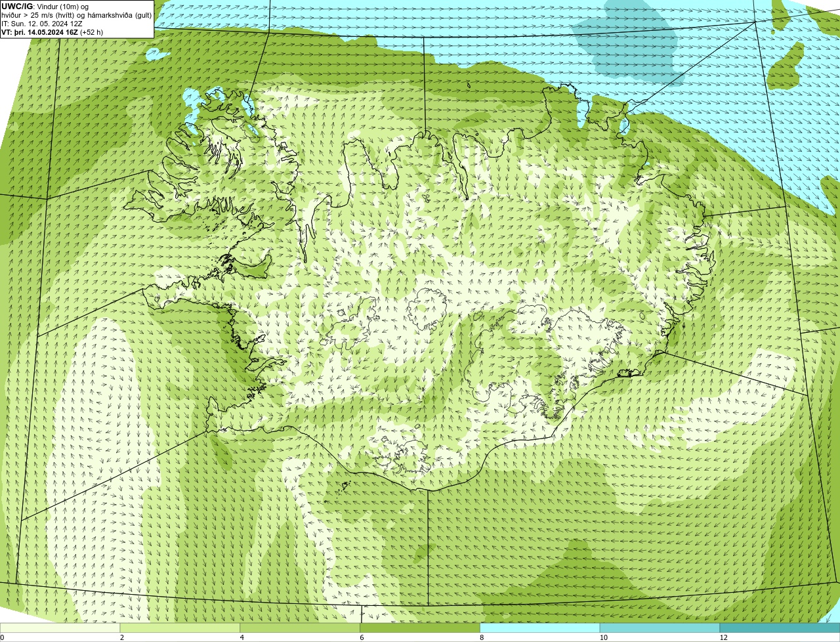Screen dimensions: 840x642
Task: Click the teal above-12 color bar segment
Action: [x=780, y=628]
